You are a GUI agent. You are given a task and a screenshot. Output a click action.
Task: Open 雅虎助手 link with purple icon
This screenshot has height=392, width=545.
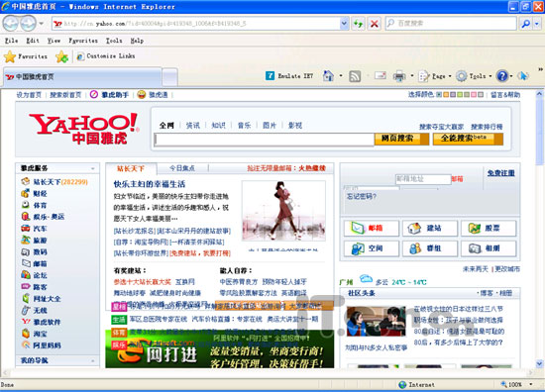pyautogui.click(x=109, y=94)
